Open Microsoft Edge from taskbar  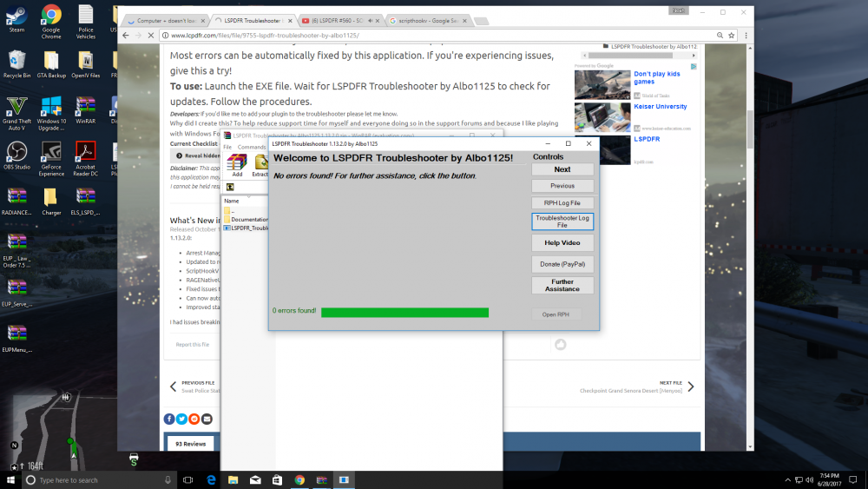211,480
